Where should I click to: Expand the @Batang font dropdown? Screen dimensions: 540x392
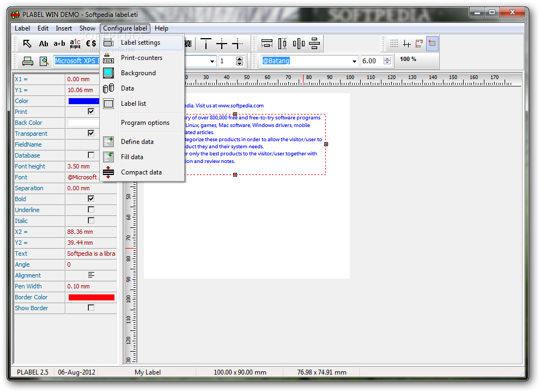[354, 61]
